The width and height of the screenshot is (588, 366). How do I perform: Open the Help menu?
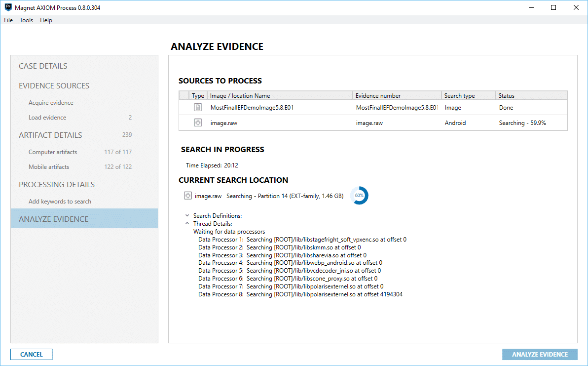(46, 20)
